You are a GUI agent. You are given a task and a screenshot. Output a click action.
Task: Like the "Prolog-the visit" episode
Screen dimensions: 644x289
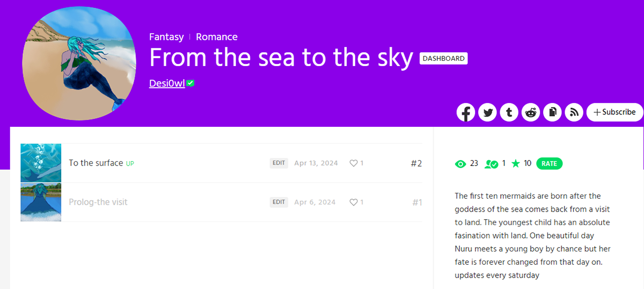tap(354, 203)
